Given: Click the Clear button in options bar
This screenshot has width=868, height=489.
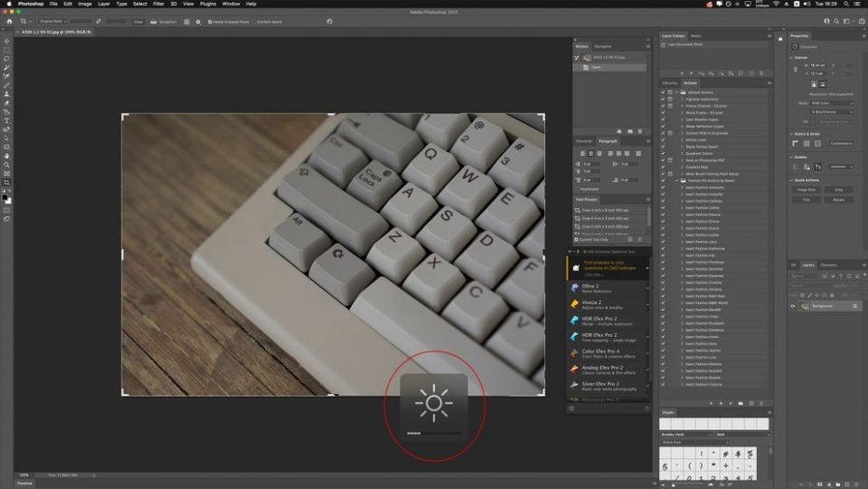Looking at the screenshot, I should (138, 21).
